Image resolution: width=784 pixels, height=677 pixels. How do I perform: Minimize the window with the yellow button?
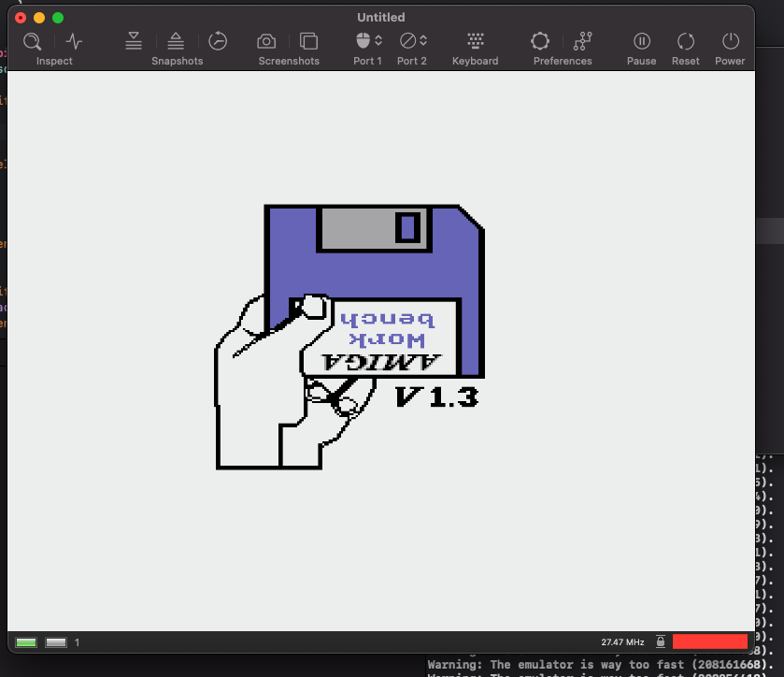coord(39,18)
